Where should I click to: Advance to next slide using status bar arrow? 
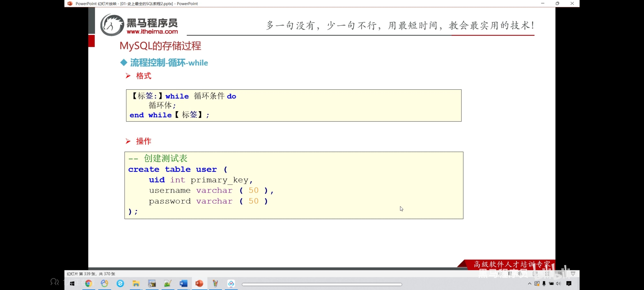tap(520, 274)
